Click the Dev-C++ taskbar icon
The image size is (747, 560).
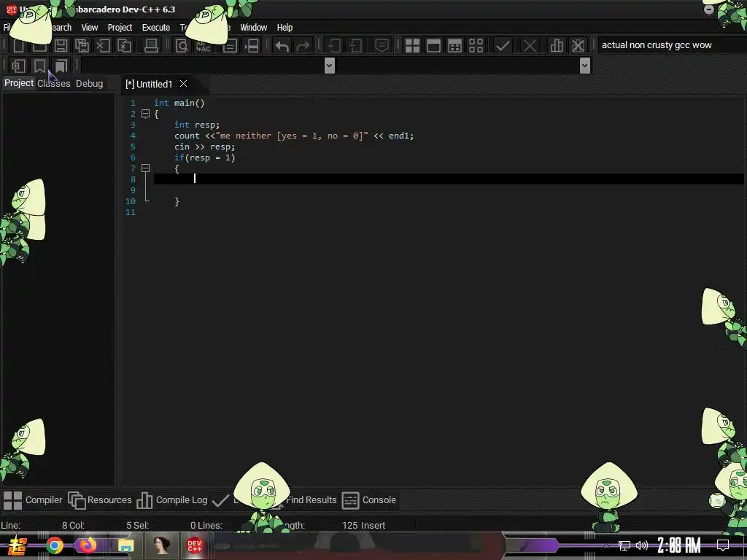tap(194, 545)
